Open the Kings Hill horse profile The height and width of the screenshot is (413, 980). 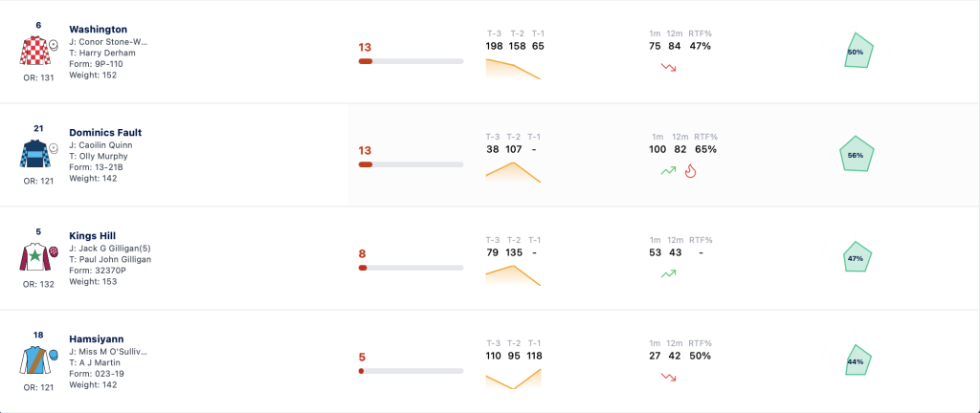point(93,236)
